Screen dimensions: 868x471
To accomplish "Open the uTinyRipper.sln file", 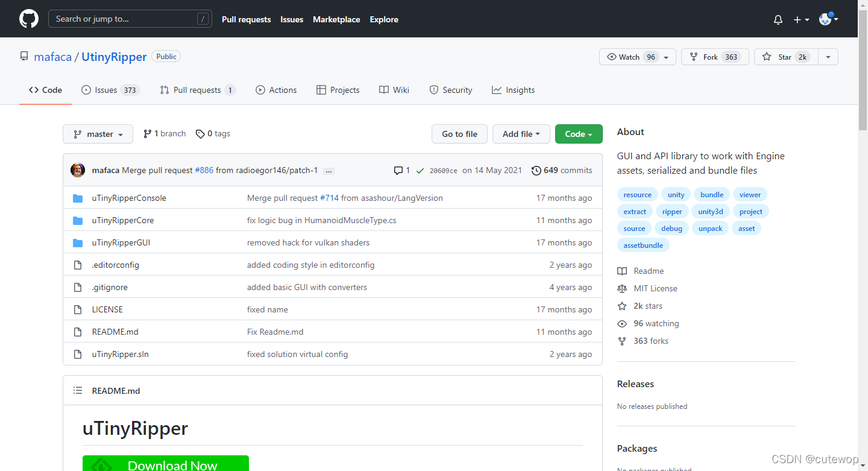I will tap(121, 354).
